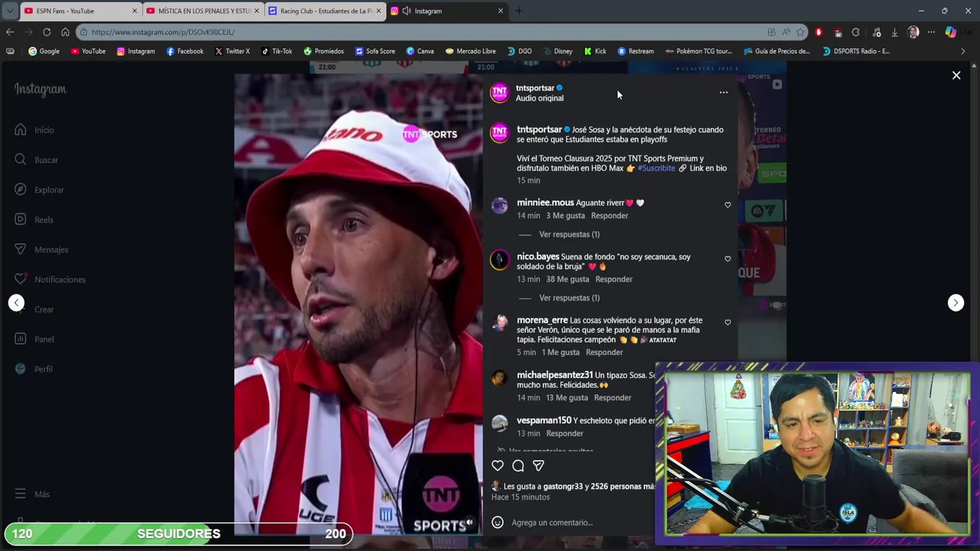
Task: Click the Audio original link
Action: (x=539, y=98)
